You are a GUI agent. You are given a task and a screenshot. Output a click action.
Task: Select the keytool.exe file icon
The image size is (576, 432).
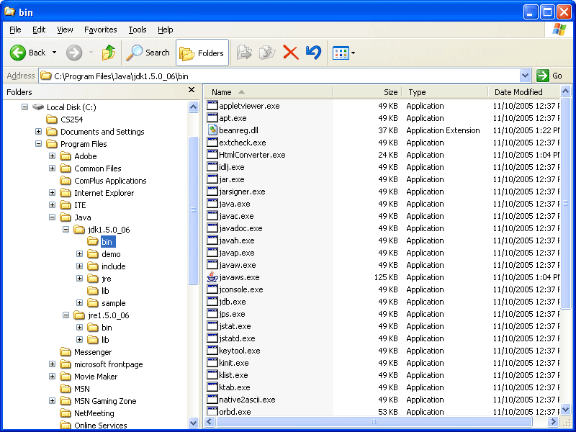pos(212,350)
